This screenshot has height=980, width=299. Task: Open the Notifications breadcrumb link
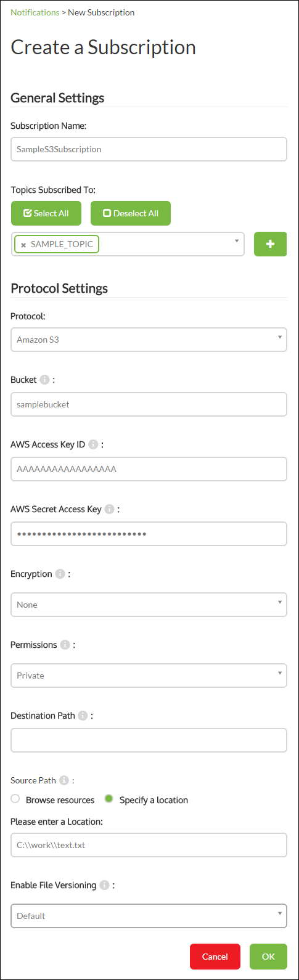tap(35, 12)
